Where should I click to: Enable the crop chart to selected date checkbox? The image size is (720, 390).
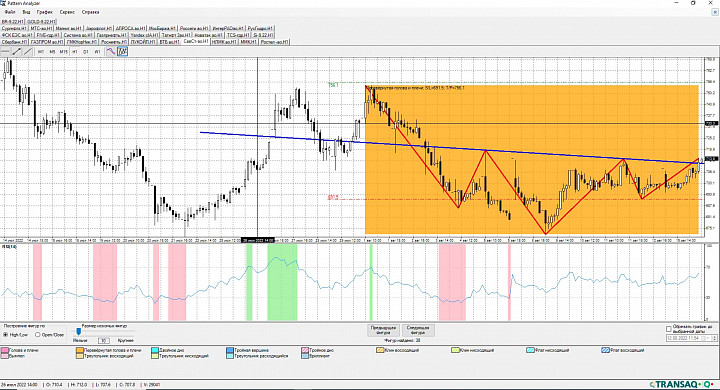coord(669,329)
